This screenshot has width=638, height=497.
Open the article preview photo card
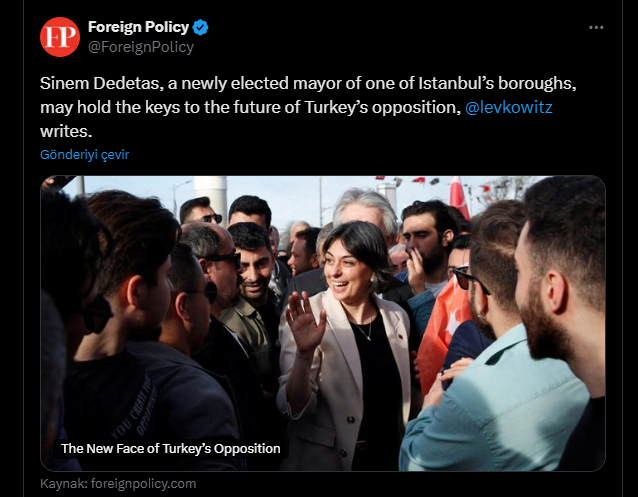[323, 323]
